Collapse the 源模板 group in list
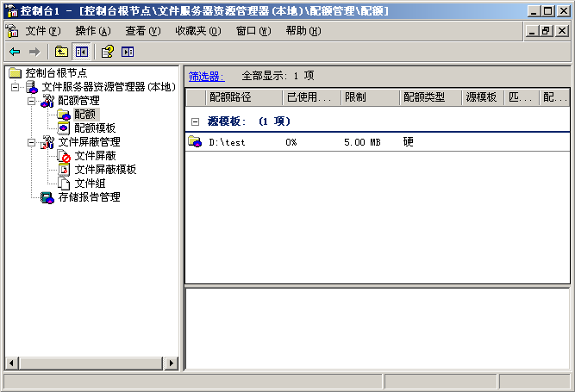 (x=196, y=121)
